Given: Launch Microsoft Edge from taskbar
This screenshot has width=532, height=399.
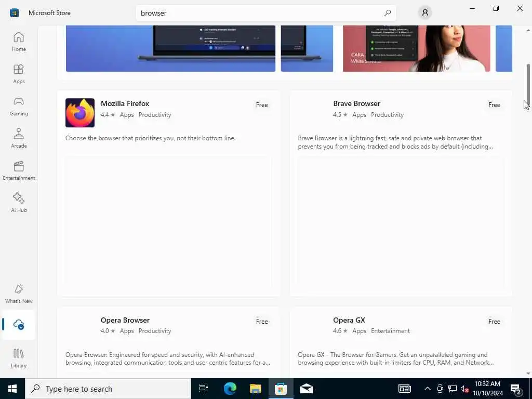Looking at the screenshot, I should (230, 389).
